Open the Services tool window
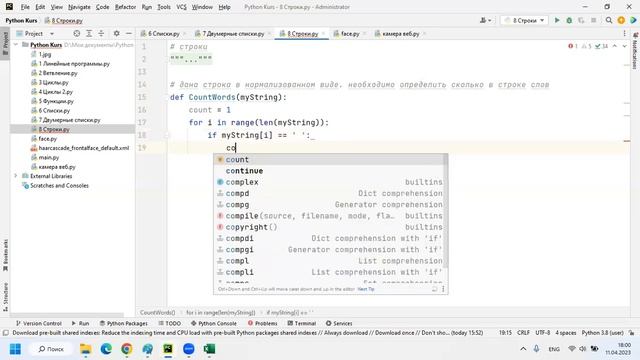640x360 pixels. tap(339, 323)
